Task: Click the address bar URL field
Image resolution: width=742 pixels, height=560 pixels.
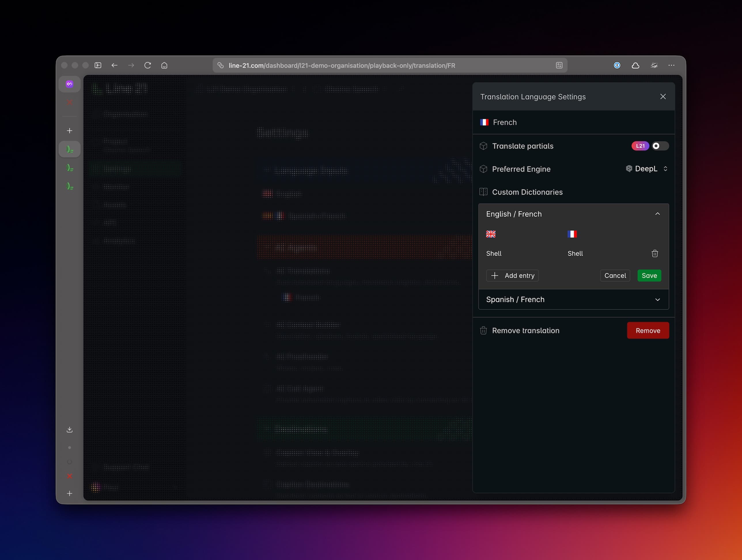Action: click(x=342, y=65)
